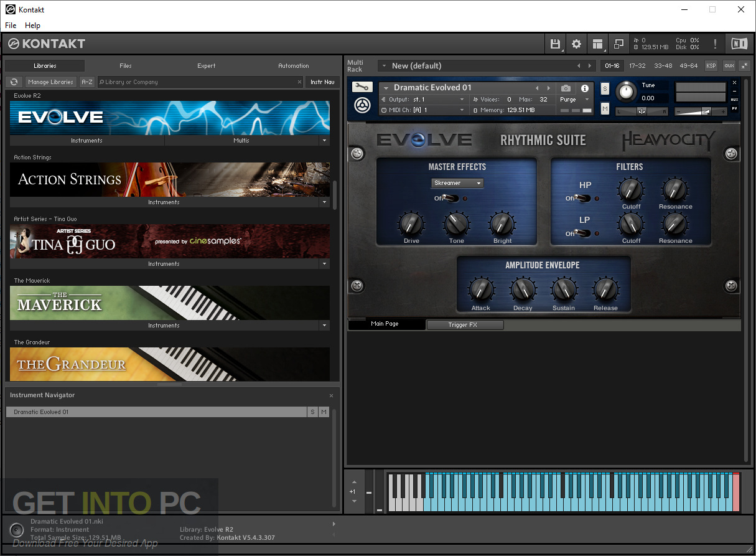Clear the library search field
This screenshot has width=756, height=556.
299,82
